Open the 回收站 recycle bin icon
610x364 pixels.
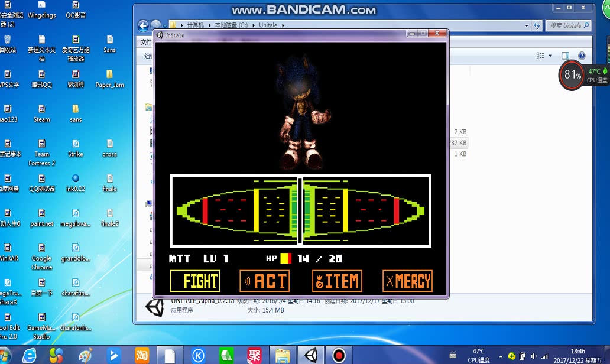pos(8,44)
